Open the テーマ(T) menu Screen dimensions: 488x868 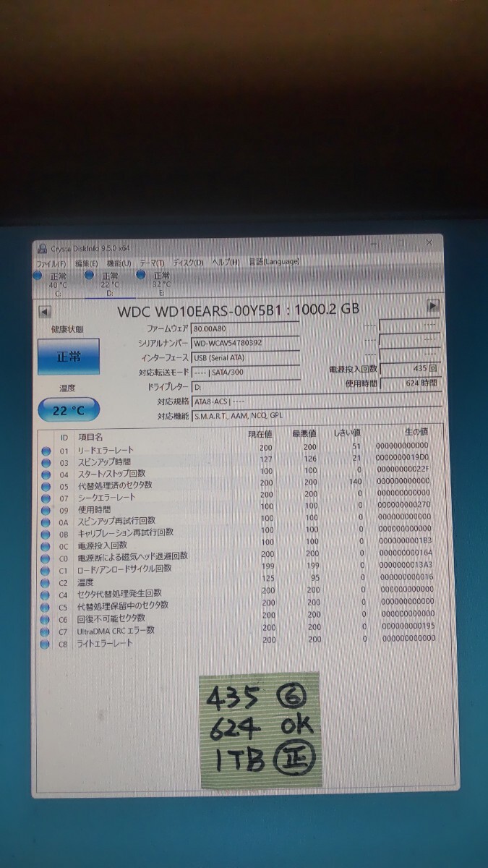pos(152,263)
